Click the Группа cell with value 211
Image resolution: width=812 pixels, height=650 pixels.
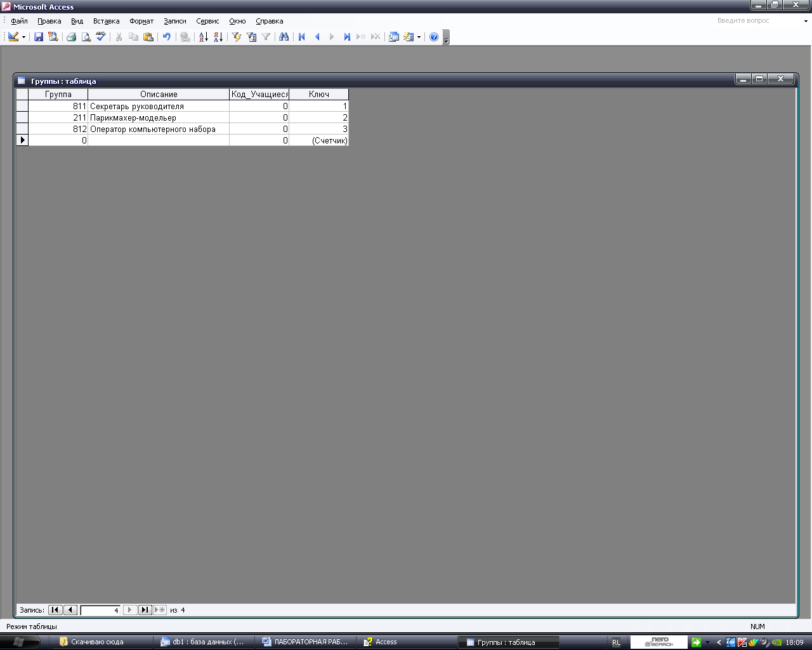[58, 117]
